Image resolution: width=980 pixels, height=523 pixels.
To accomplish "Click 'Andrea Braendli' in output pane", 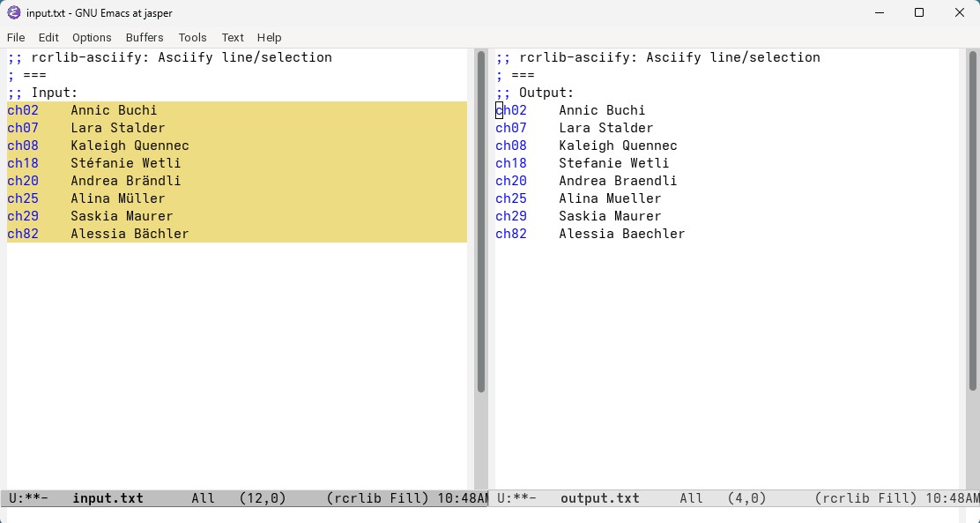I will pyautogui.click(x=618, y=181).
